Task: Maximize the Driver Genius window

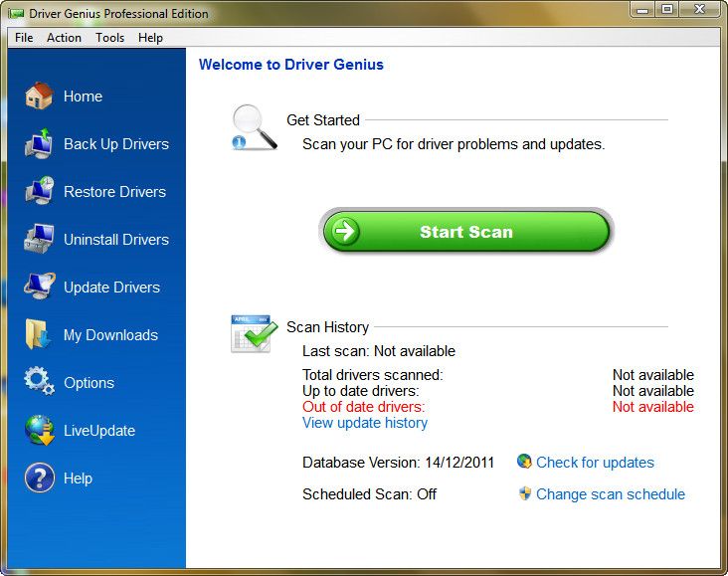Action: 667,10
